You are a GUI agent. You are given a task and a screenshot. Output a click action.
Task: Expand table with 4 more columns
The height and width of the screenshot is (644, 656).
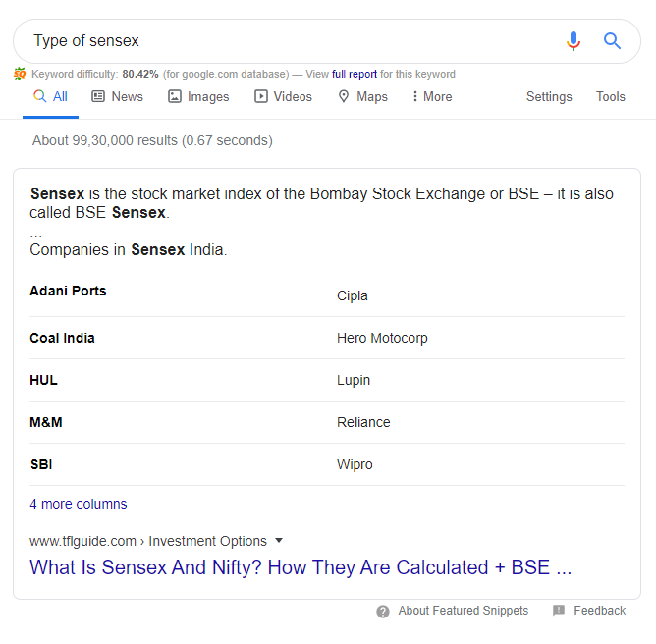(79, 504)
